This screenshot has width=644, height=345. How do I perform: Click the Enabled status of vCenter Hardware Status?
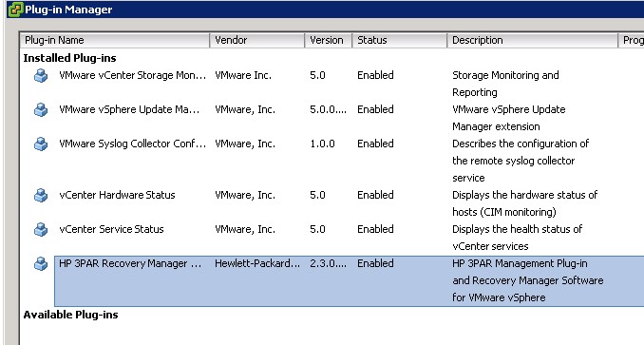(375, 195)
